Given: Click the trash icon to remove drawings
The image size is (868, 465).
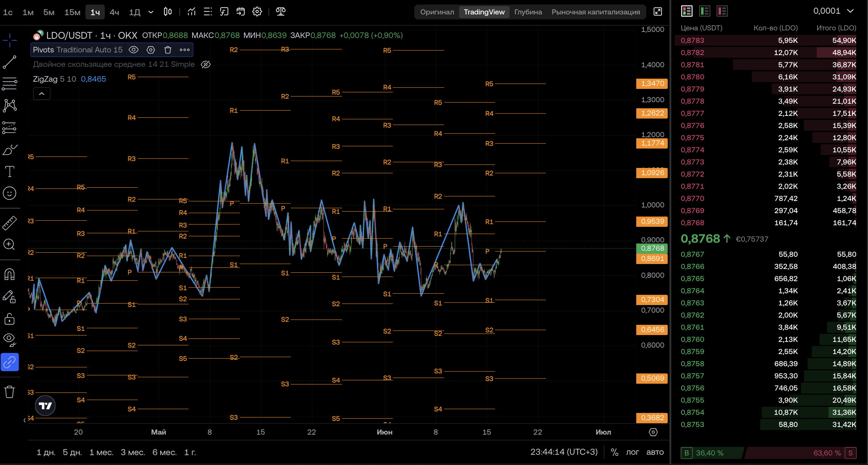Looking at the screenshot, I should (x=9, y=392).
